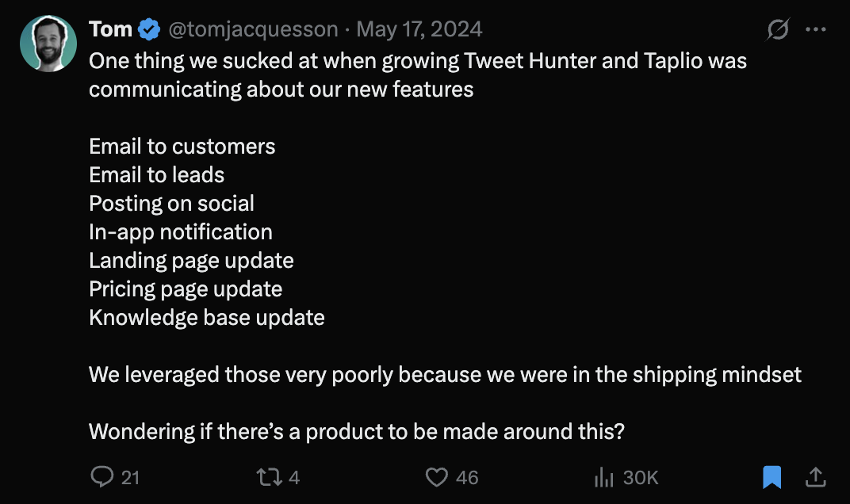850x504 pixels.
Task: Expand the three-dot More options menu
Action: pyautogui.click(x=816, y=30)
